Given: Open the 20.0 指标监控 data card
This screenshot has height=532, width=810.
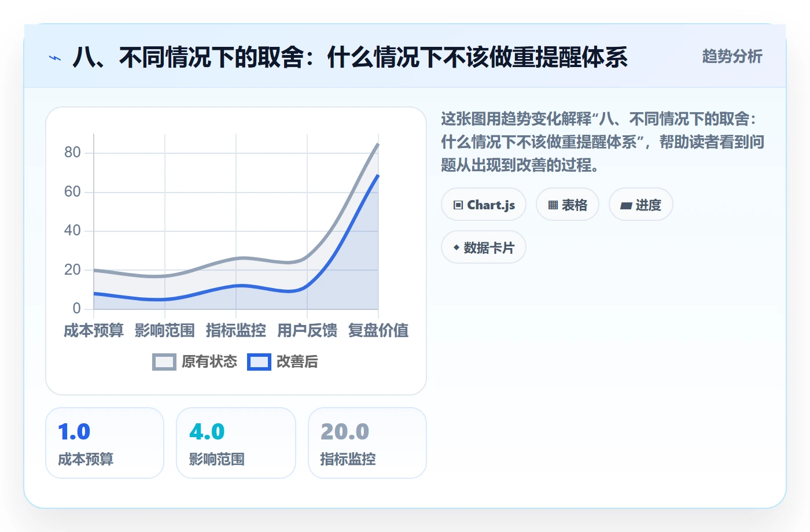Looking at the screenshot, I should 367,443.
